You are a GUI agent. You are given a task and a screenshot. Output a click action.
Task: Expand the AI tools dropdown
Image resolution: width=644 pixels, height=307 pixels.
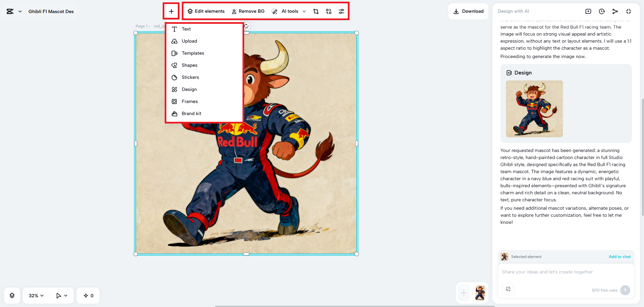(x=304, y=11)
